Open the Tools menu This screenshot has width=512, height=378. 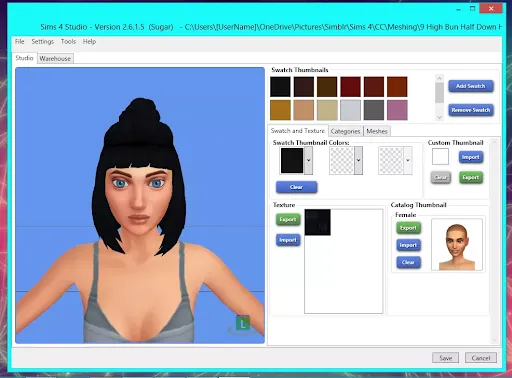68,42
